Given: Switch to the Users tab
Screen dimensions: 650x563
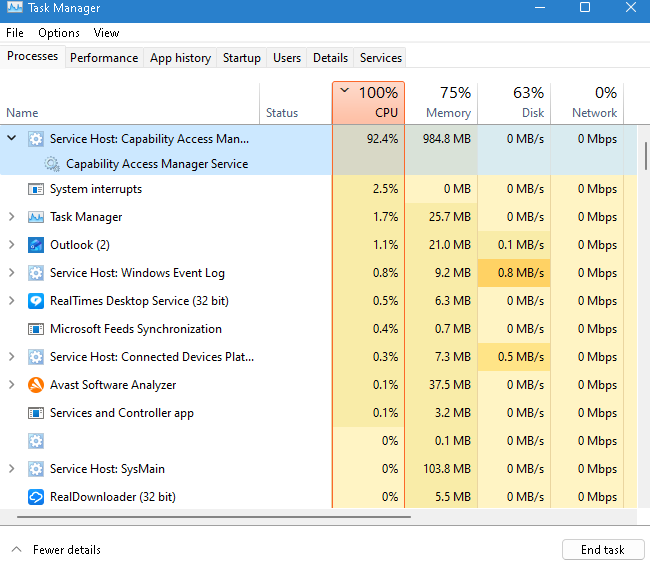Looking at the screenshot, I should pos(287,58).
